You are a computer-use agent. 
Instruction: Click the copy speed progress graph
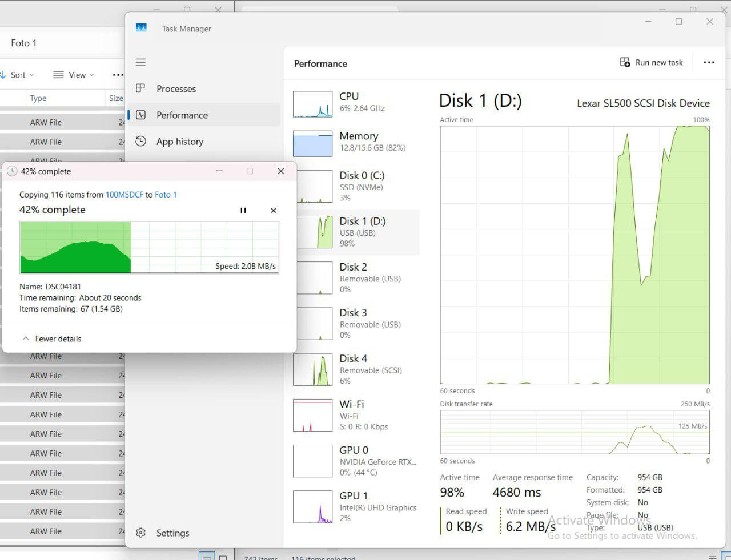149,247
